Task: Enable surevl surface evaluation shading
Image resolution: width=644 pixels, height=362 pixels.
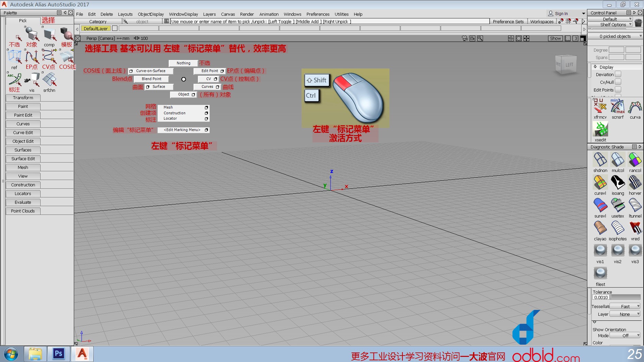Action: click(600, 205)
